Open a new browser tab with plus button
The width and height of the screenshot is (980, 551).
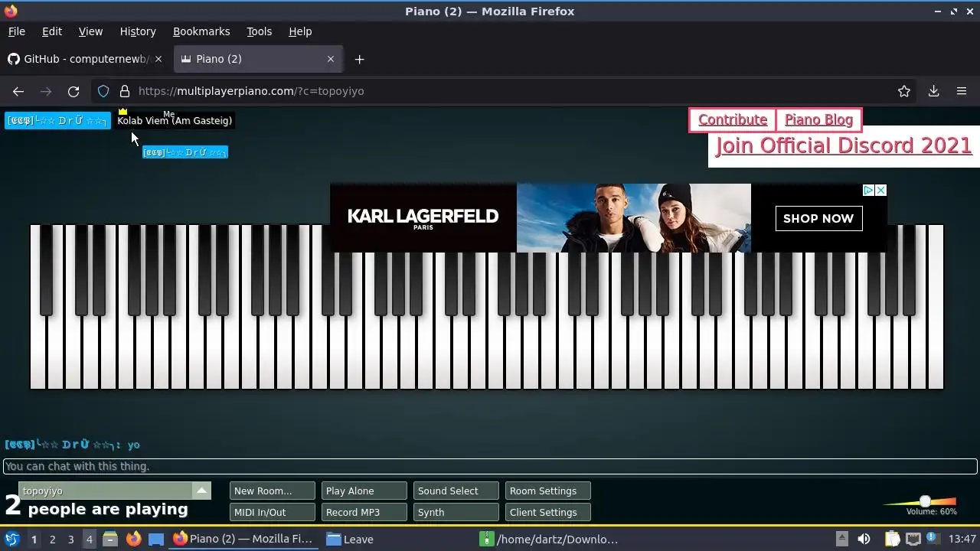(x=359, y=59)
